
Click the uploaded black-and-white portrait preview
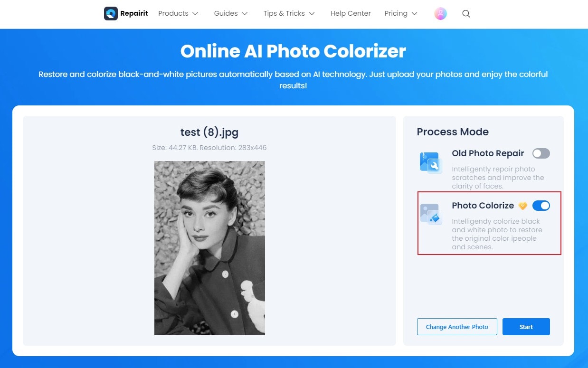[x=209, y=248]
